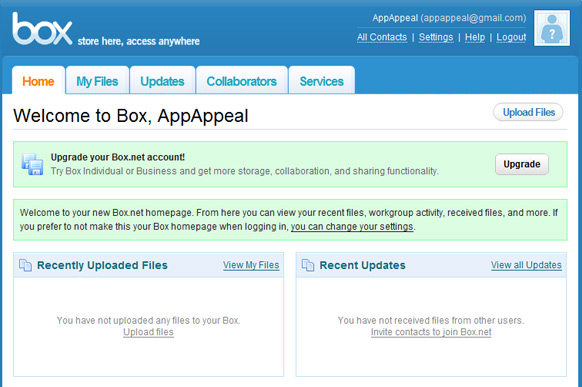This screenshot has width=582, height=387.
Task: Go to the Updates tab
Action: (162, 81)
